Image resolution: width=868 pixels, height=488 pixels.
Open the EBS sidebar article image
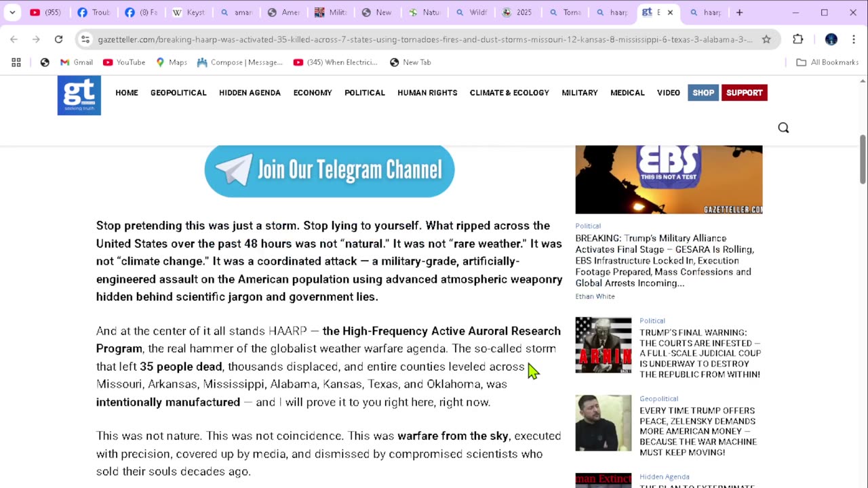click(669, 180)
